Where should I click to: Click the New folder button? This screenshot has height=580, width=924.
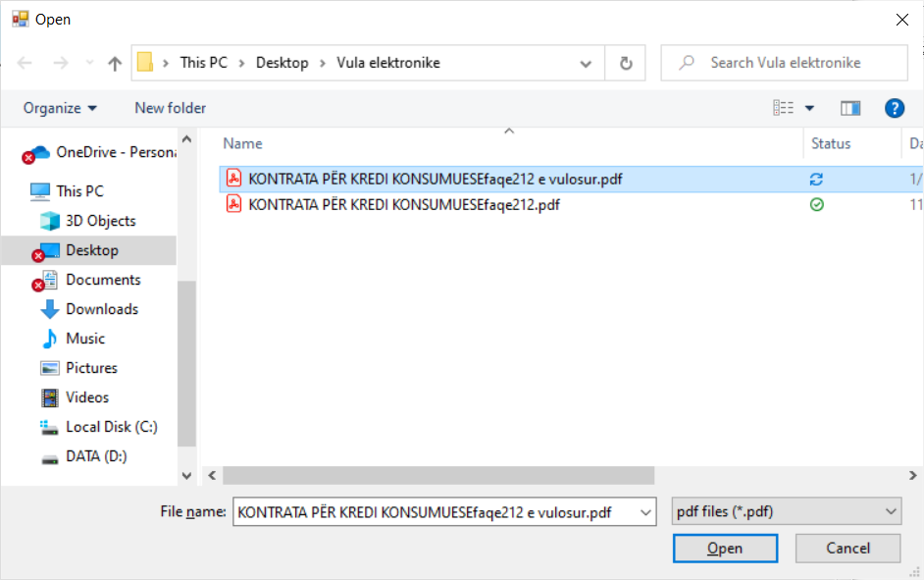point(171,108)
